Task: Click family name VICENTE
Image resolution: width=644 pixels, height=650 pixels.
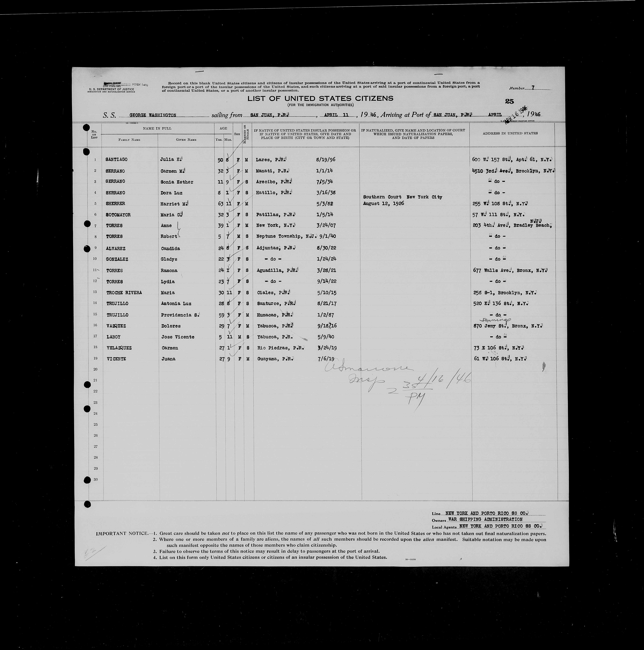Action: 116,359
